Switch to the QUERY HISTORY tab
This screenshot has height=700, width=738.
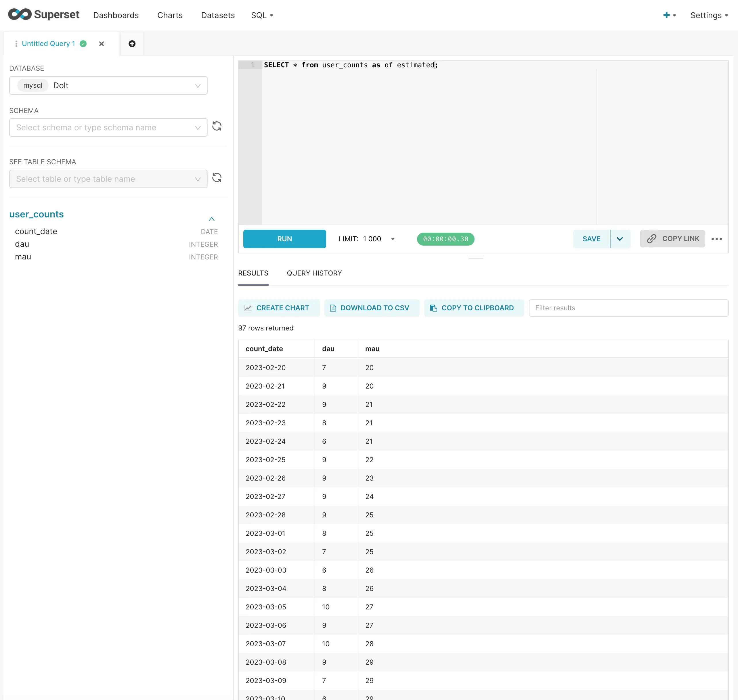coord(314,273)
